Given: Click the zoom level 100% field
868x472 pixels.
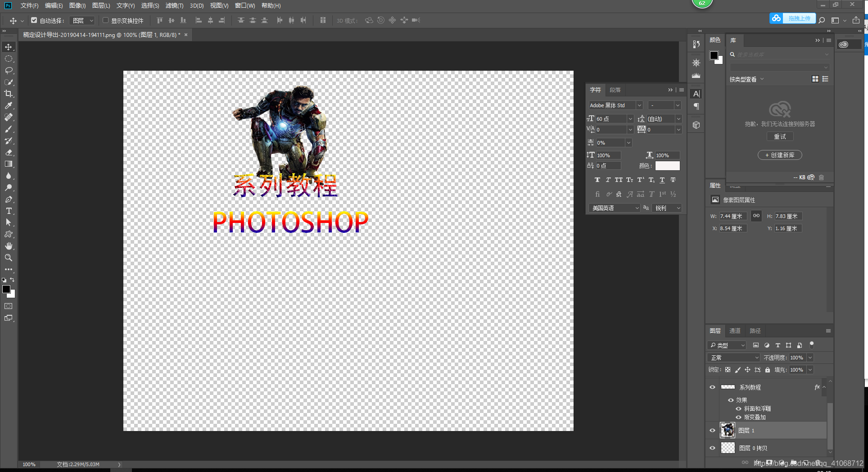Looking at the screenshot, I should click(x=29, y=464).
